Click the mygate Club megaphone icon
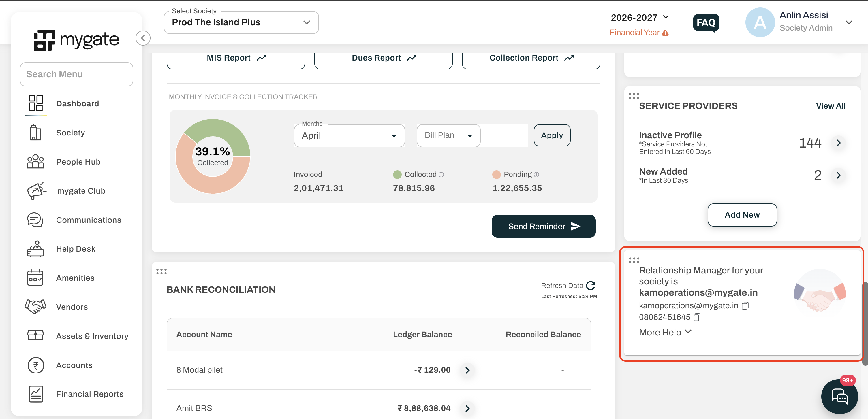 (x=36, y=191)
